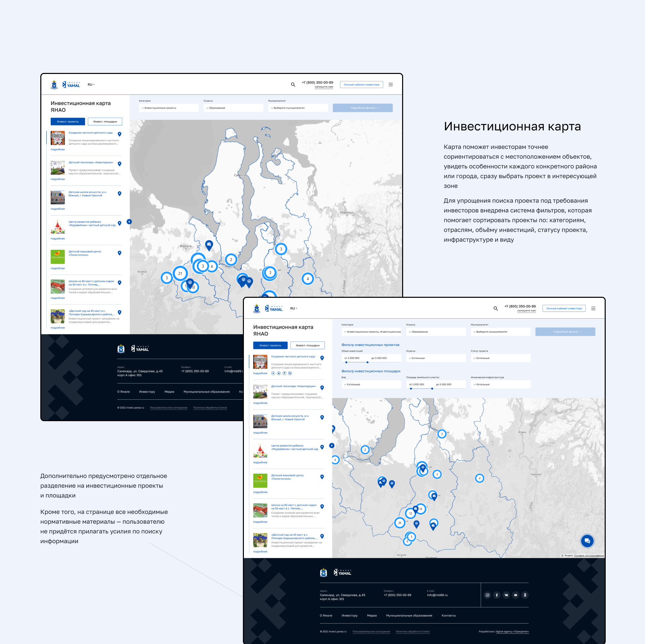Screen dimensions: 645x644
Task: Open the Статус проекта dropdown
Action: click(500, 358)
